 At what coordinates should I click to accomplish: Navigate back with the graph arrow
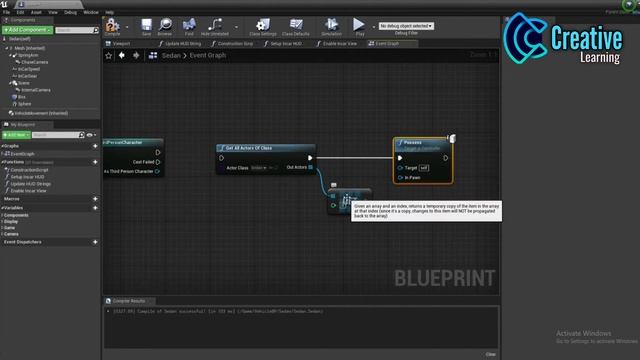tap(122, 55)
